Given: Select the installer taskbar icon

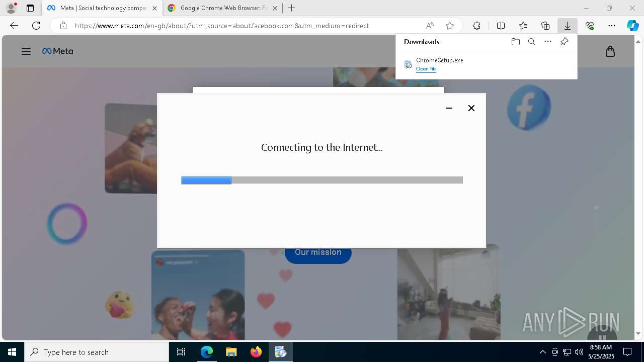Looking at the screenshot, I should point(280,352).
